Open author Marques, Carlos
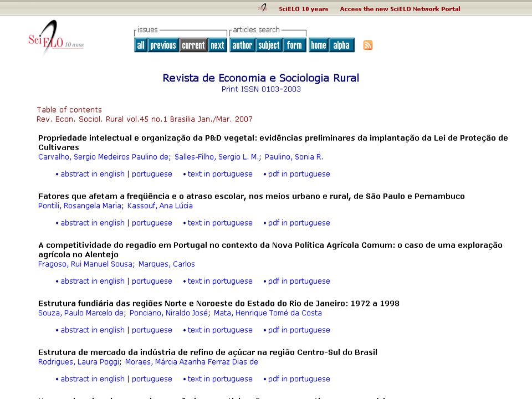532x399 pixels. (167, 264)
